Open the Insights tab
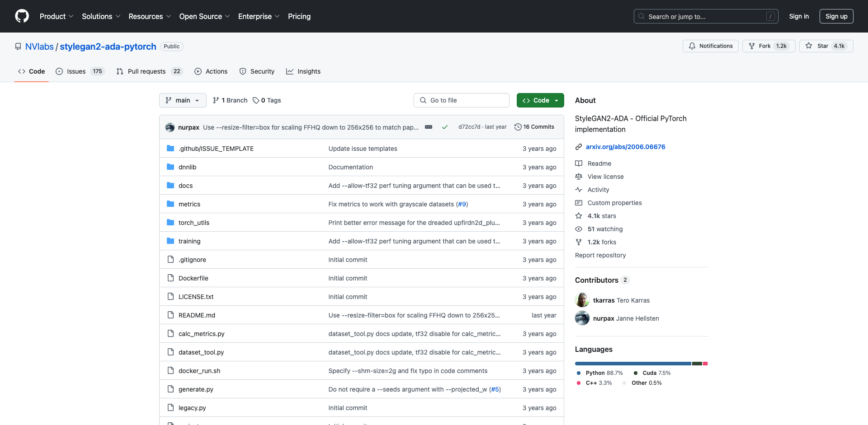The width and height of the screenshot is (868, 425). click(303, 71)
